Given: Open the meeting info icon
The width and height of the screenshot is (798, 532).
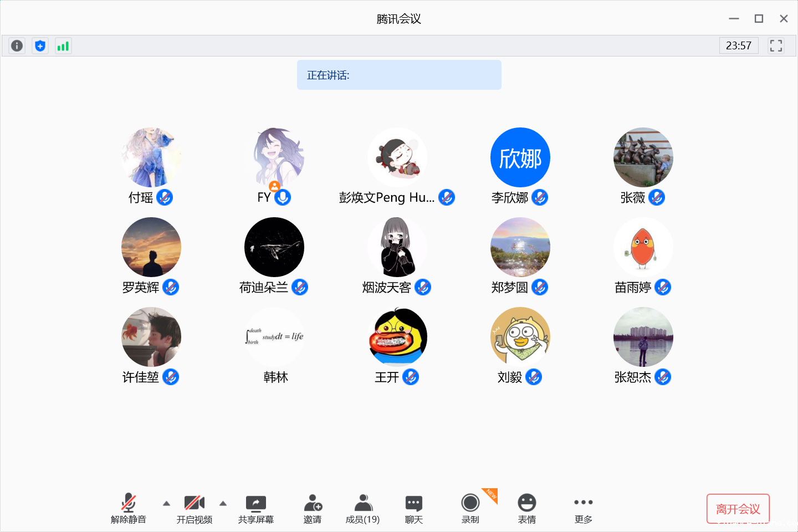Looking at the screenshot, I should pos(17,45).
